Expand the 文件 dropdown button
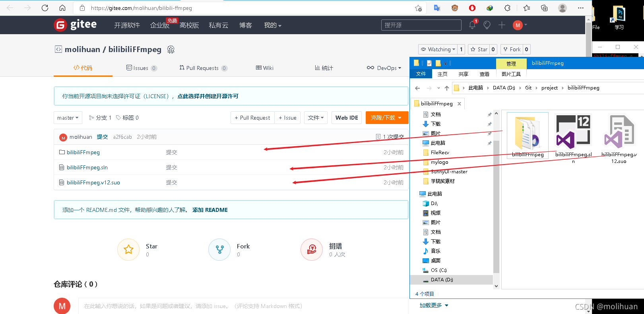Viewport: 644px width, 314px height. tap(316, 118)
